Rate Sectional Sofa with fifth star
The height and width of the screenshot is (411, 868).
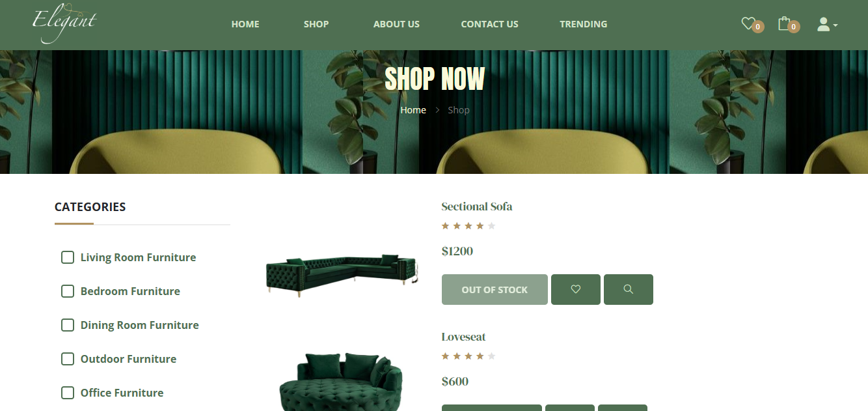(x=491, y=226)
